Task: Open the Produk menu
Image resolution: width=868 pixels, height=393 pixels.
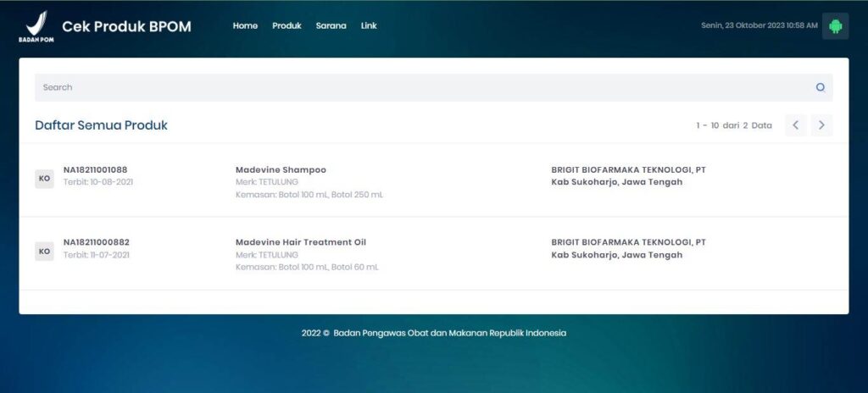Action: click(287, 25)
